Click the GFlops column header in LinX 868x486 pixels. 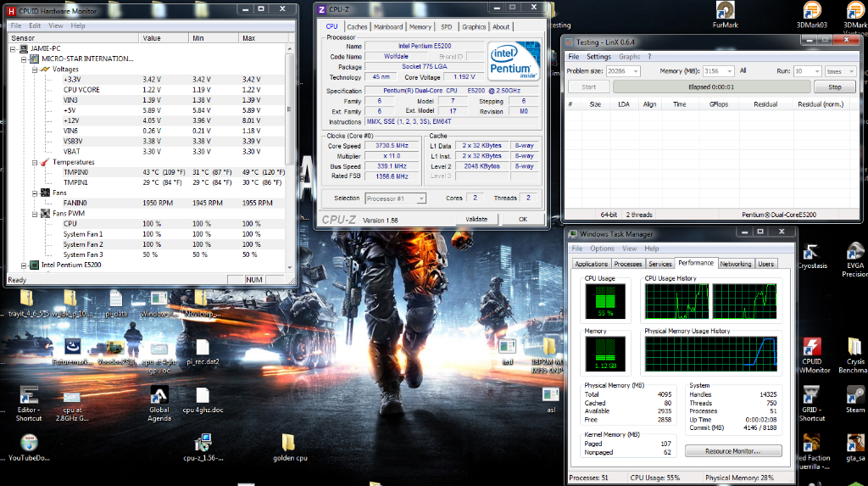tap(719, 104)
